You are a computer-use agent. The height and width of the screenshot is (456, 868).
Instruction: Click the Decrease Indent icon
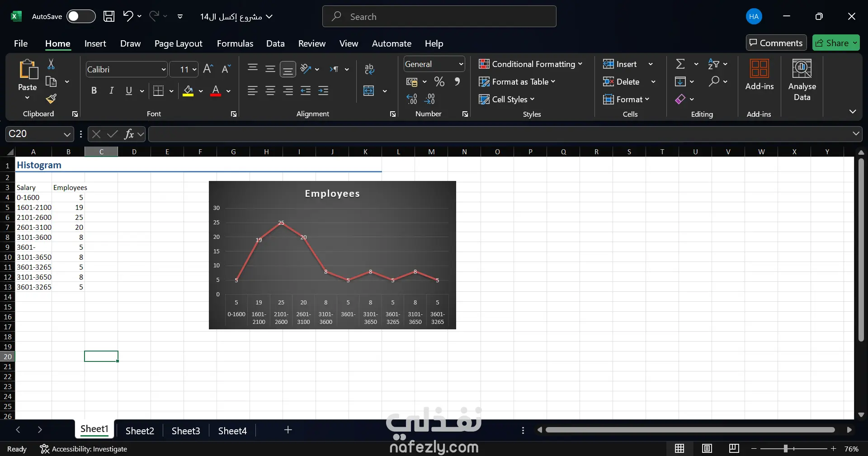coord(306,91)
